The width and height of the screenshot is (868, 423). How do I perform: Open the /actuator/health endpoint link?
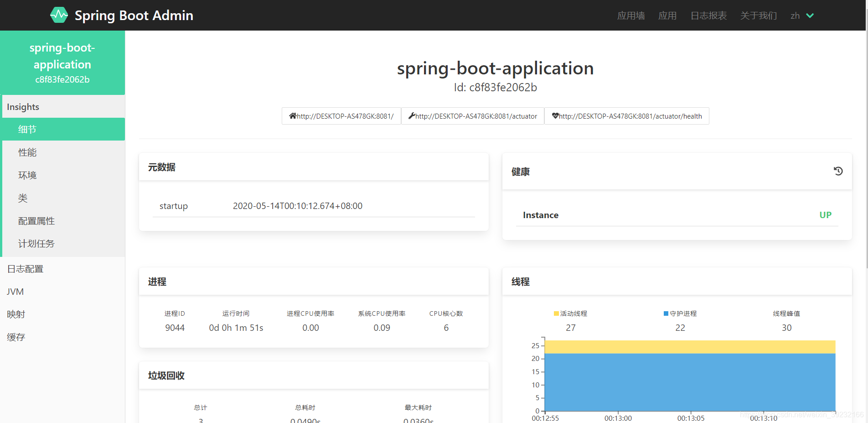click(x=627, y=116)
